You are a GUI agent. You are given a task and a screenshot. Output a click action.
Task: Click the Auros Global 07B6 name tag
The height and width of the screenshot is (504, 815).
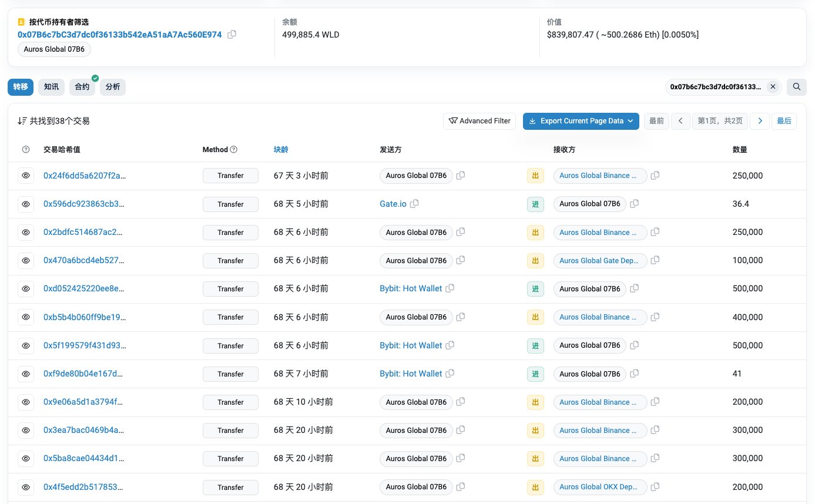[54, 49]
